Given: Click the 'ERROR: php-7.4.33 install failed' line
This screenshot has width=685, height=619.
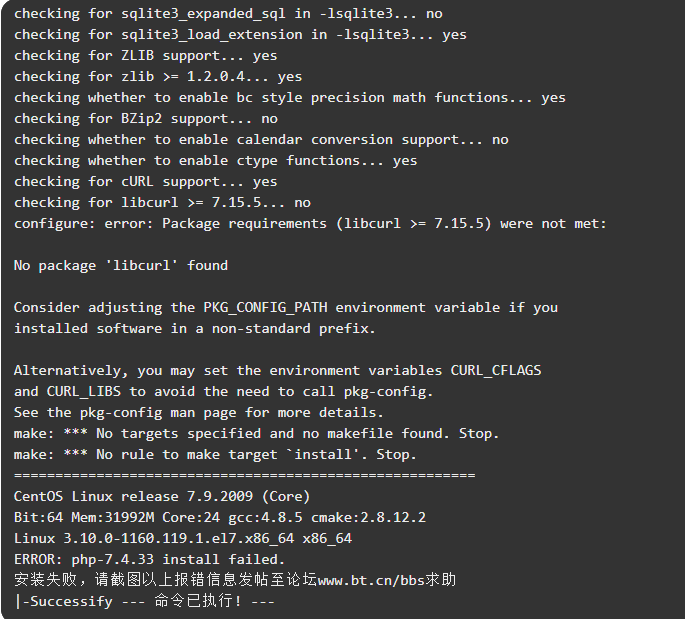Looking at the screenshot, I should tap(149, 559).
